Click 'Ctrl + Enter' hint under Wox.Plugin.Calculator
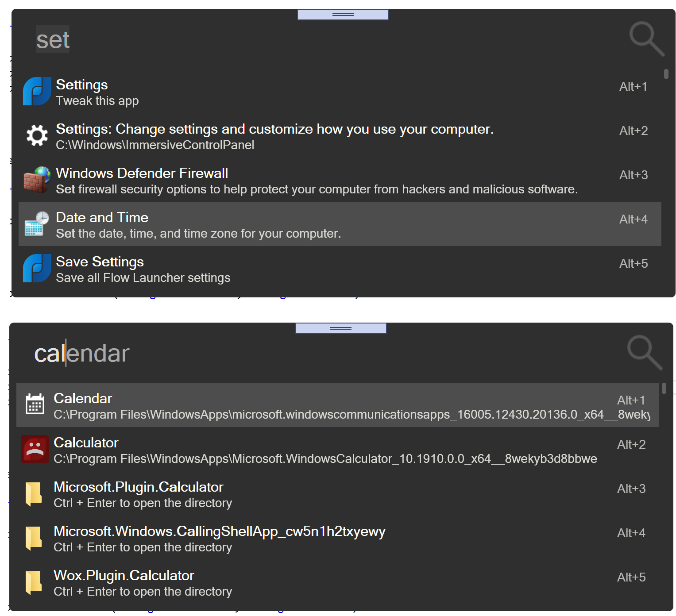 tap(143, 592)
